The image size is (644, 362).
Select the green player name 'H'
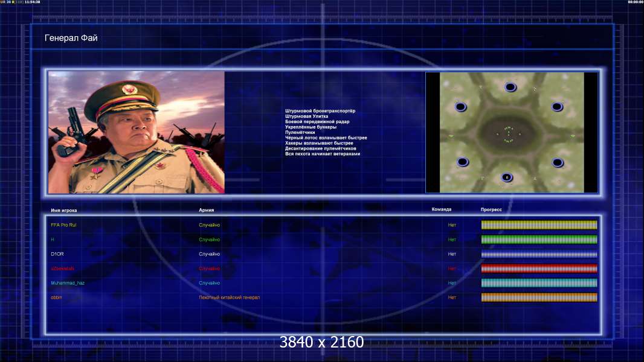tap(52, 240)
